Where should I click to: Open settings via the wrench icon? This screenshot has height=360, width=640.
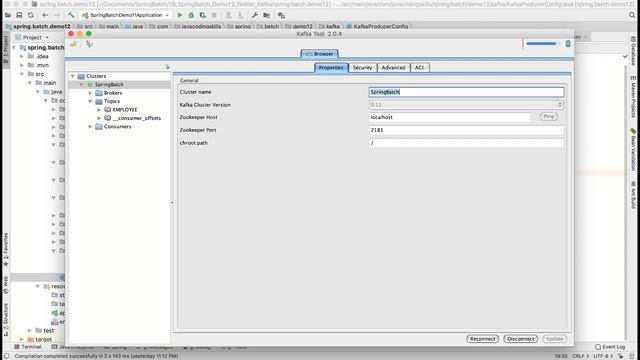tap(255, 15)
